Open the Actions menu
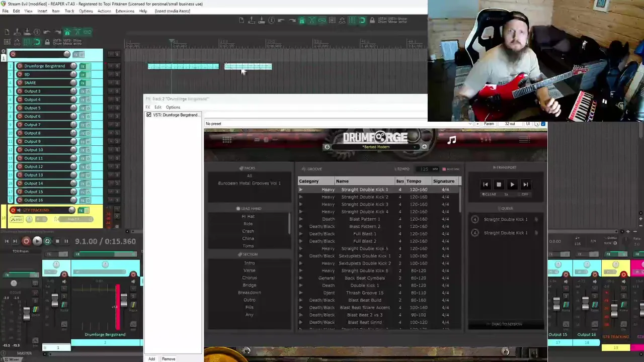Image resolution: width=644 pixels, height=362 pixels. [x=104, y=11]
